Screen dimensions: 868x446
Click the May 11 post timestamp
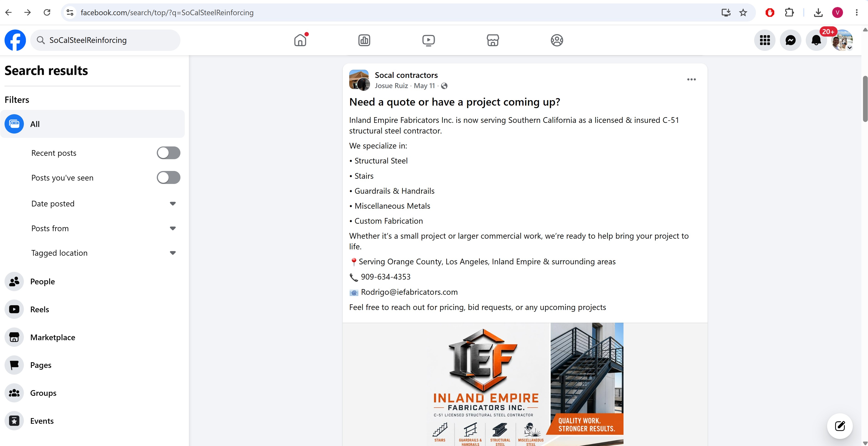pos(424,86)
